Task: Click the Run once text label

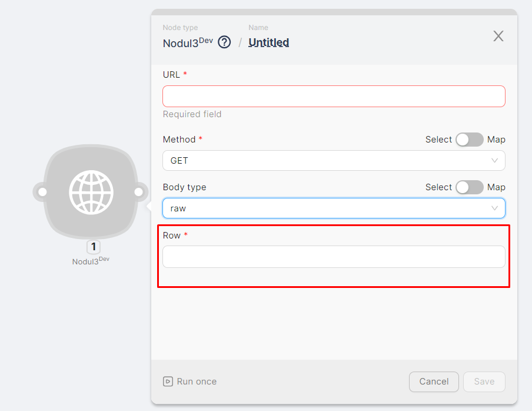Action: coord(197,382)
